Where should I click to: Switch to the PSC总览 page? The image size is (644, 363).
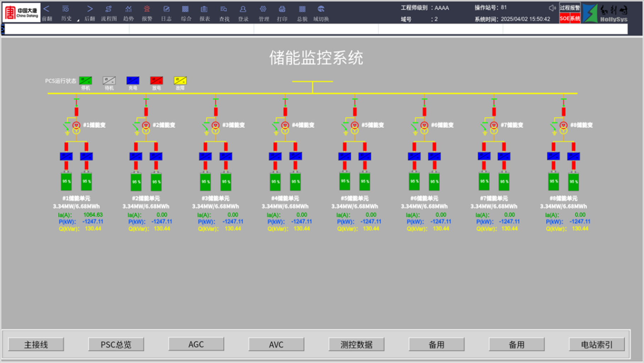point(116,344)
